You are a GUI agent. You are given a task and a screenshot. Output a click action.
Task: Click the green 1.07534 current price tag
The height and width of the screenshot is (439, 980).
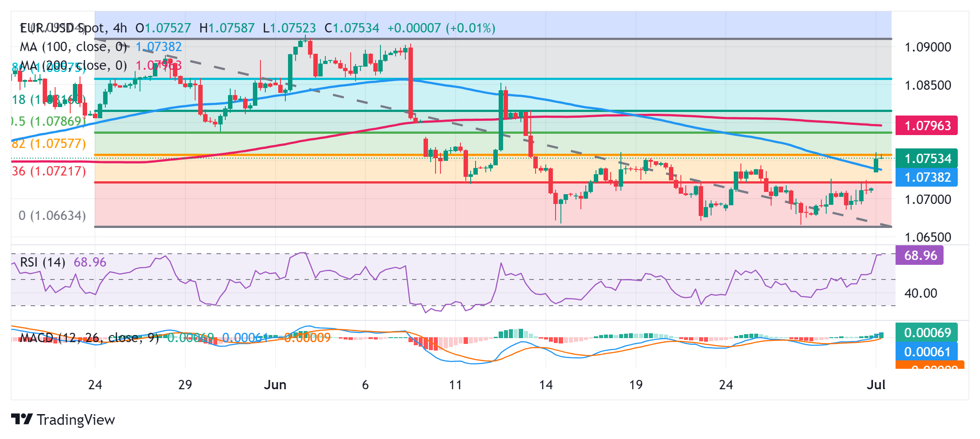pyautogui.click(x=928, y=159)
